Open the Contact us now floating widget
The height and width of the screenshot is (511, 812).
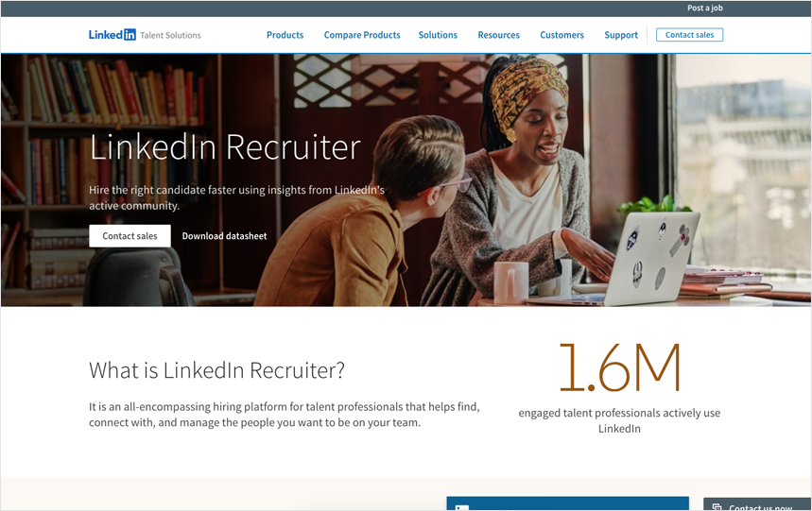tap(757, 504)
